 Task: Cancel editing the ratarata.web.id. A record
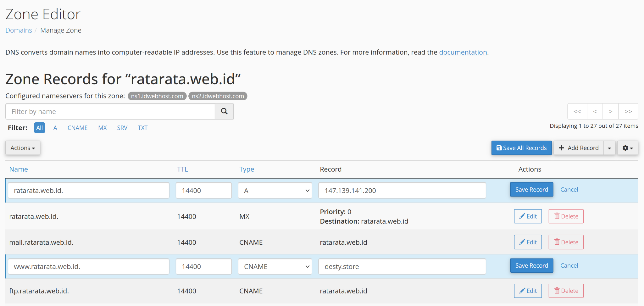569,190
